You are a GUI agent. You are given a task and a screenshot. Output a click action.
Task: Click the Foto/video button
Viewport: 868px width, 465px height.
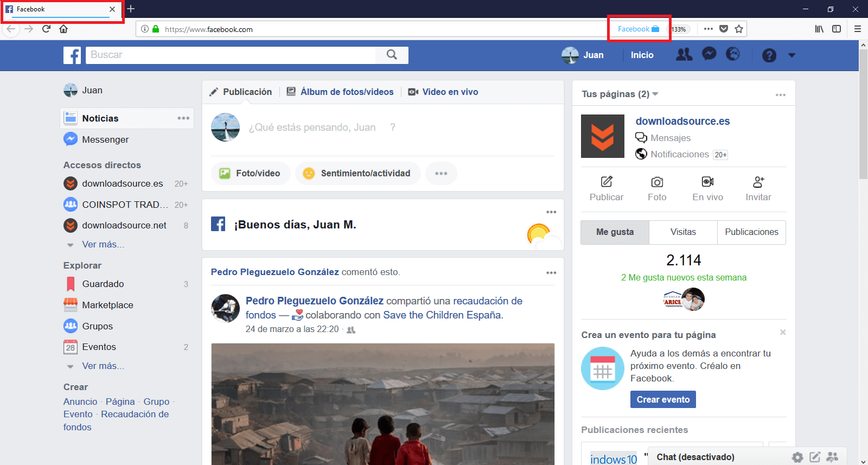tap(250, 174)
